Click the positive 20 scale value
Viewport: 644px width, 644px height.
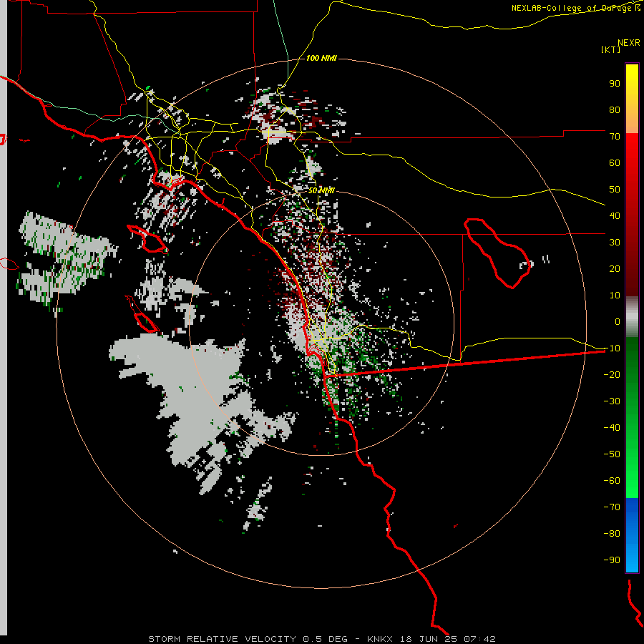(615, 268)
